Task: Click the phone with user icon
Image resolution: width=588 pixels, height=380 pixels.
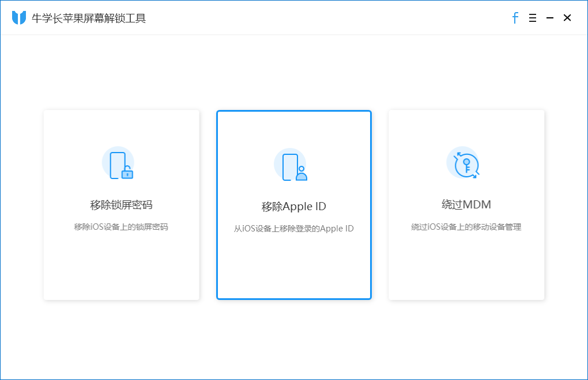Action: click(290, 165)
